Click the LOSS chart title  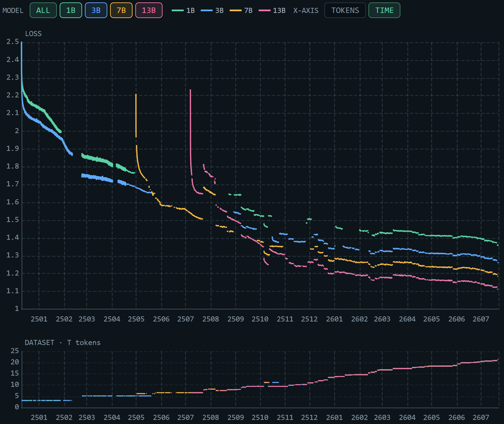coord(33,34)
